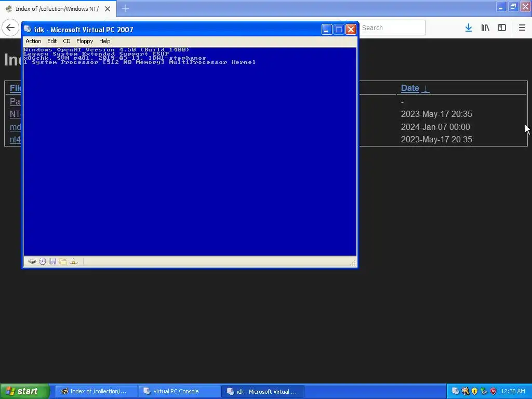Open the browser Library icon
Screen dimensions: 532x399
click(485, 28)
